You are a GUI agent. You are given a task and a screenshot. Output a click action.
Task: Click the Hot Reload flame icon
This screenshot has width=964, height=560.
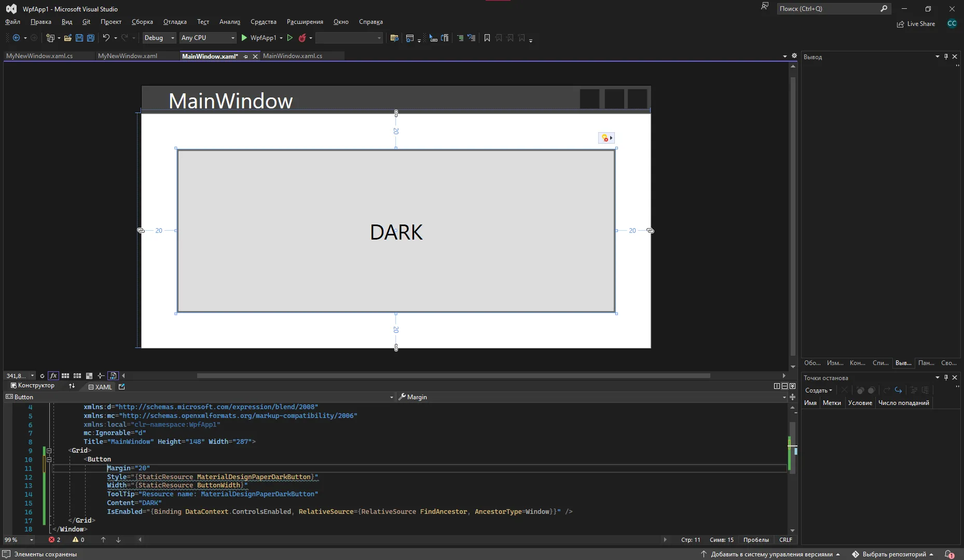click(302, 38)
